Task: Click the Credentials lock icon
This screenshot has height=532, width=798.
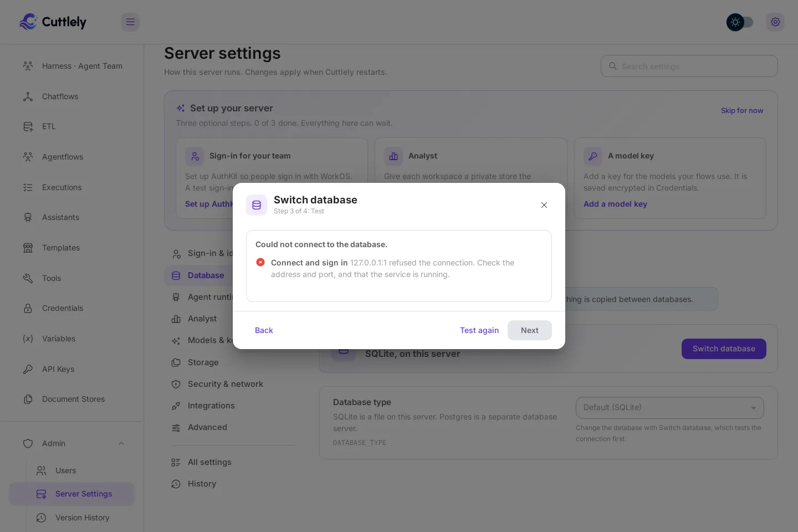Action: coord(28,308)
